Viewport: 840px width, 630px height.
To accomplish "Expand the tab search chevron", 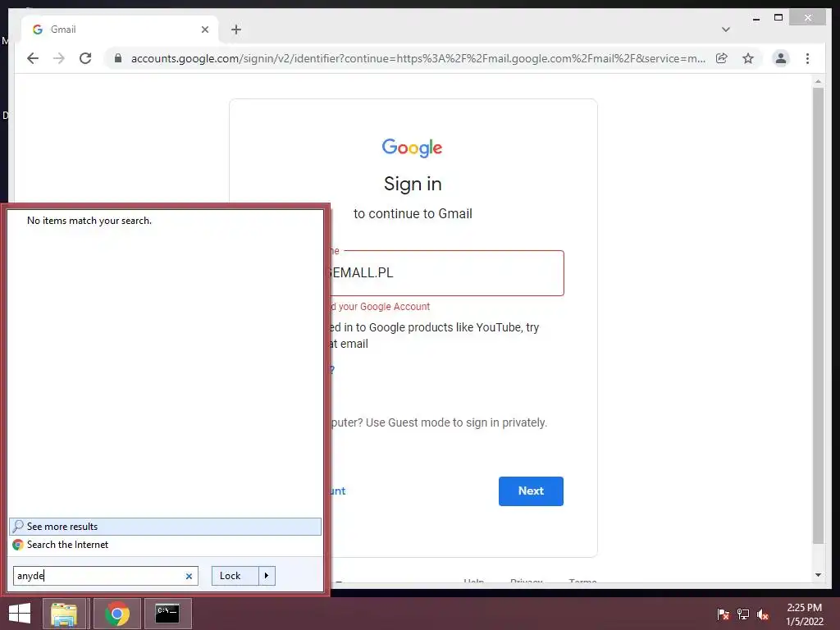I will 725,30.
